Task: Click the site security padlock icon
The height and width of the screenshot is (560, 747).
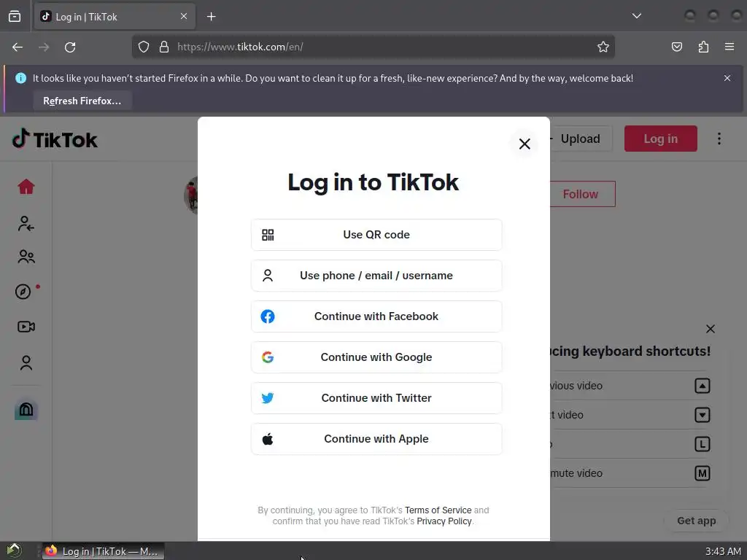Action: click(x=164, y=47)
